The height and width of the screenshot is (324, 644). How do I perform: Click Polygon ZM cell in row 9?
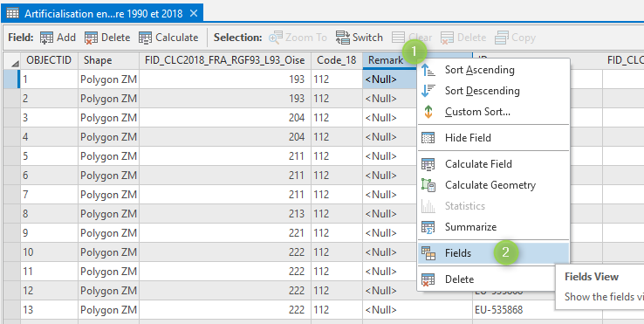coord(108,233)
